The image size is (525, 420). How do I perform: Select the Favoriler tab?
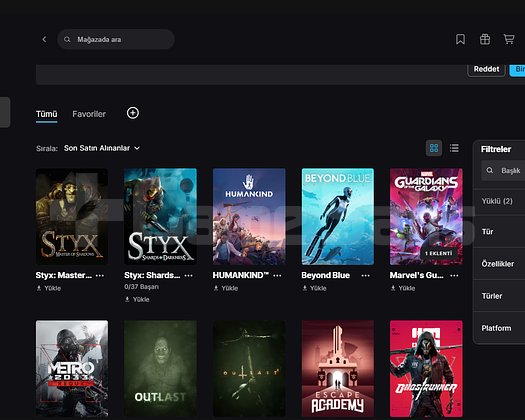(x=89, y=114)
